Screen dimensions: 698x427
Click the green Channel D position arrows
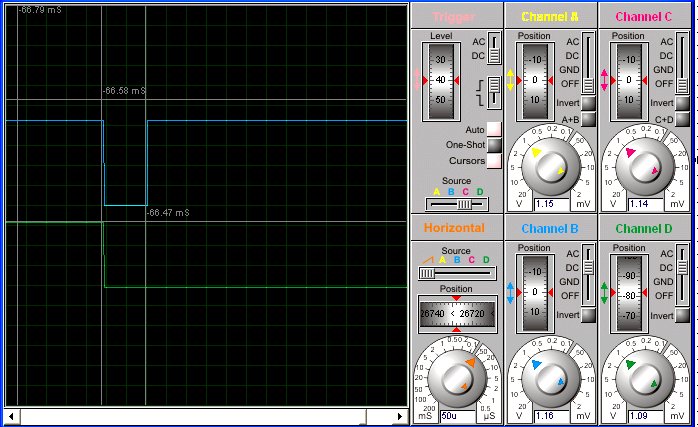pos(604,293)
